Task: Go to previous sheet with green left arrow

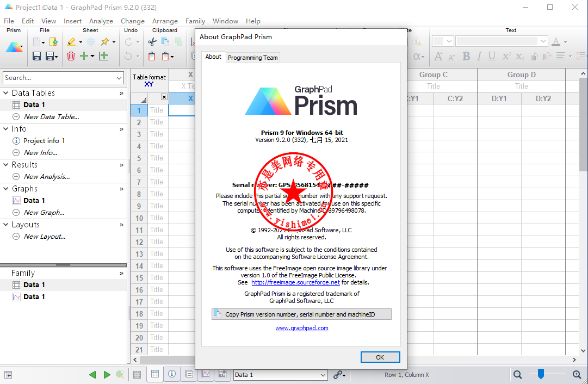Action: pyautogui.click(x=92, y=374)
